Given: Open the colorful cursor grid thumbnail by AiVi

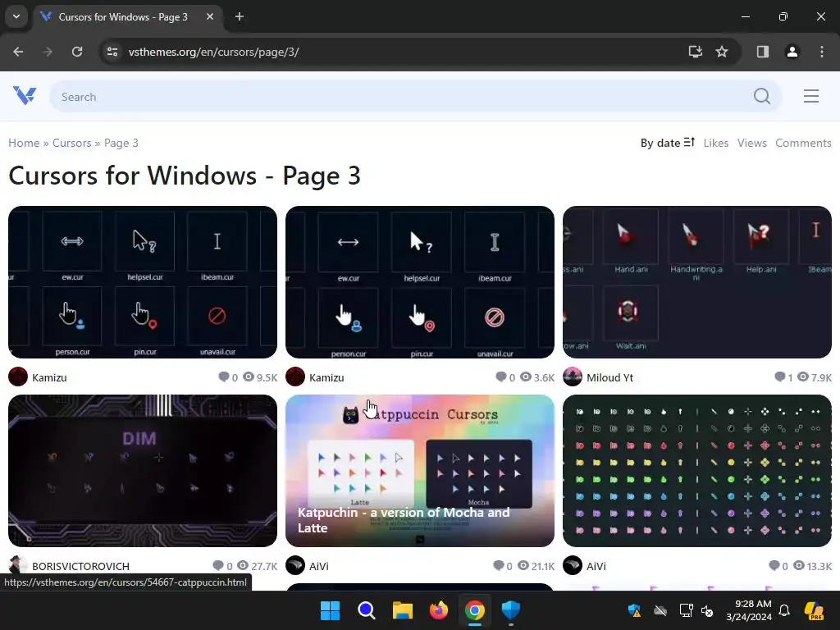Looking at the screenshot, I should 697,470.
